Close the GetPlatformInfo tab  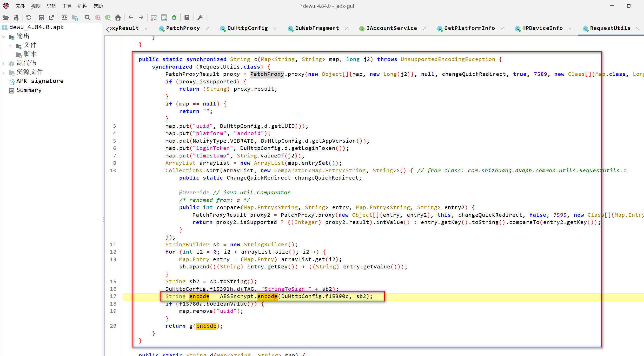tap(502, 29)
